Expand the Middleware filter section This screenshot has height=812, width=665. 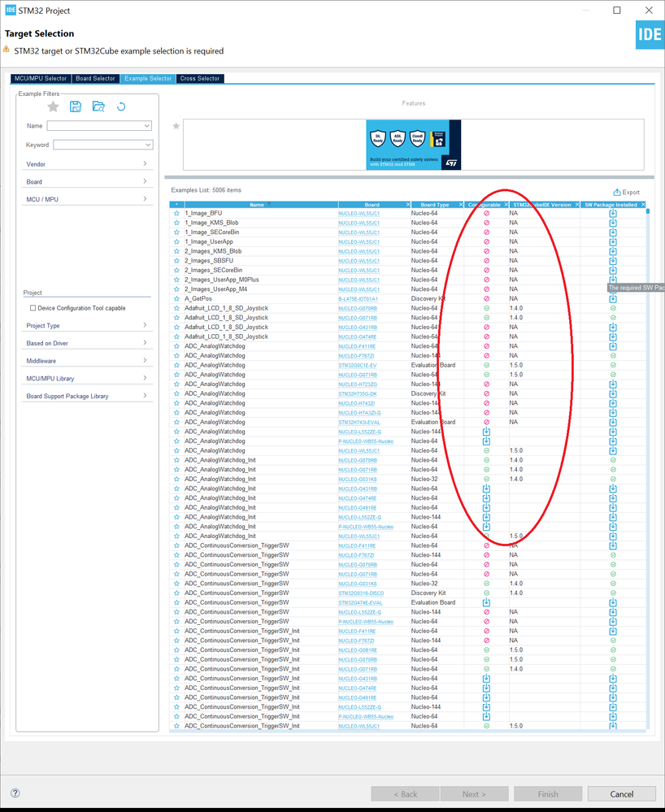point(87,361)
